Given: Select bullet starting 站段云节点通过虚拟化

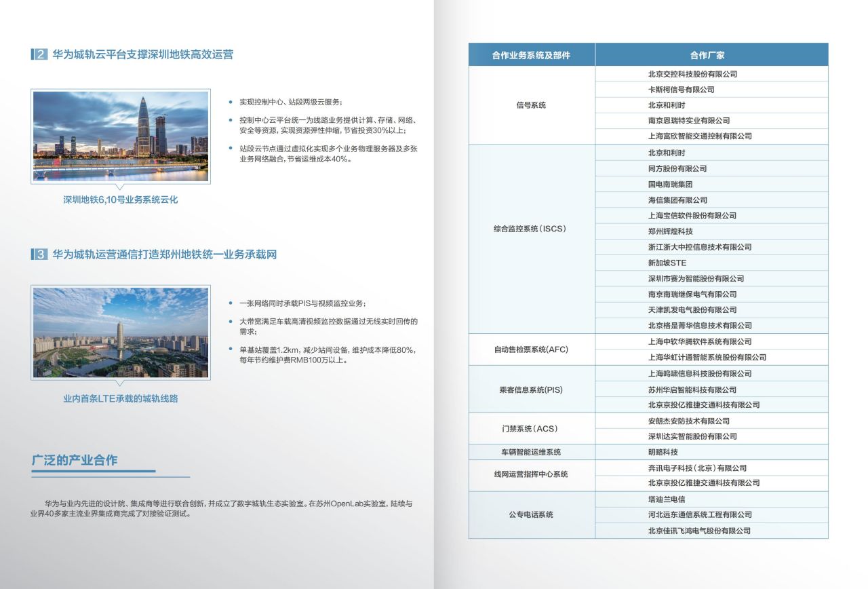Looking at the screenshot, I should click(x=328, y=154).
